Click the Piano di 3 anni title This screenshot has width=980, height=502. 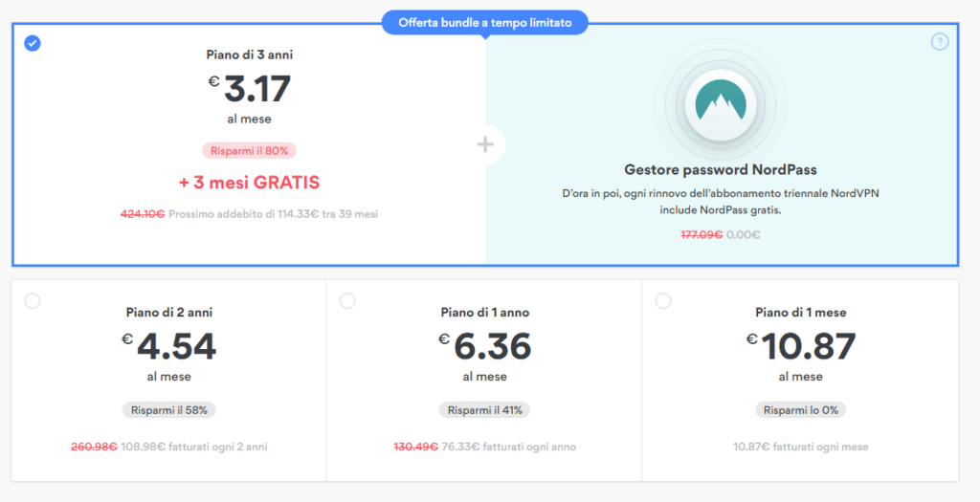pyautogui.click(x=250, y=55)
